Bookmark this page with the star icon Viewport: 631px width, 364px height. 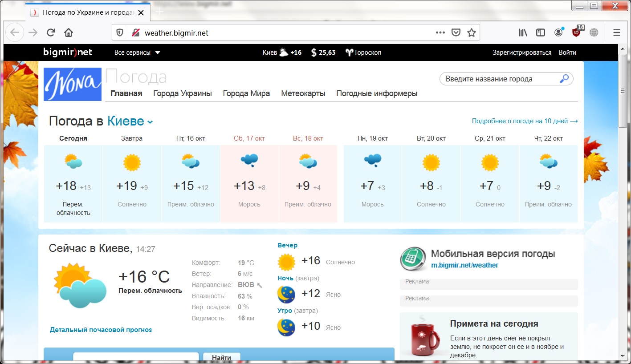[472, 32]
